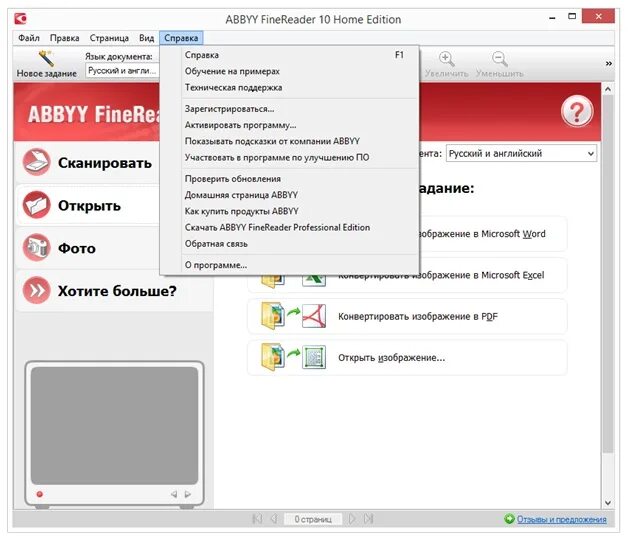
Task: Click the Сканировать button
Action: point(88,162)
